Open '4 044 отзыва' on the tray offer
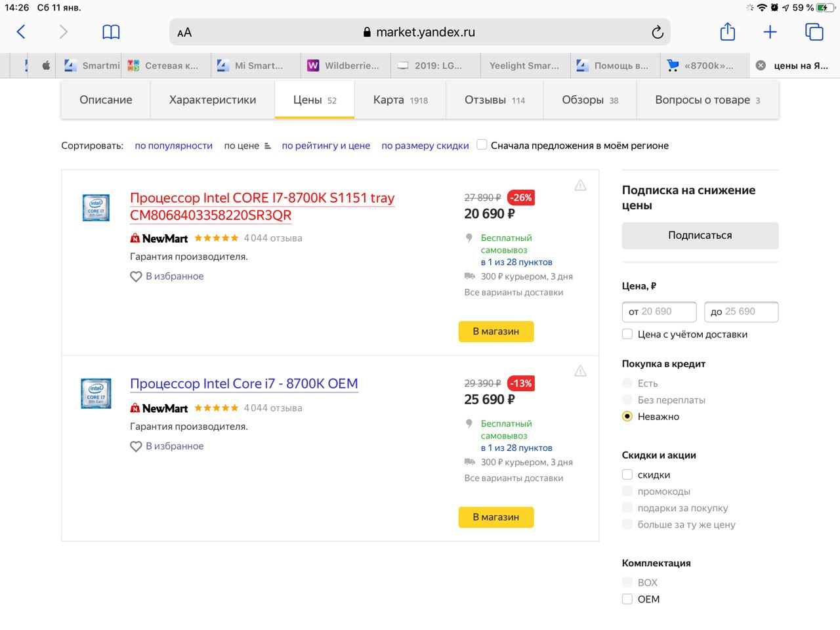This screenshot has width=840, height=630. click(273, 238)
